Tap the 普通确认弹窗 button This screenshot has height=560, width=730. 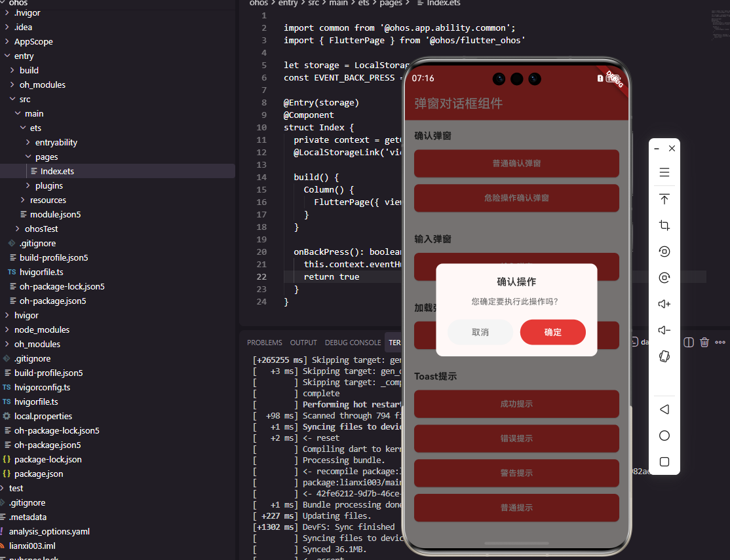click(x=516, y=163)
